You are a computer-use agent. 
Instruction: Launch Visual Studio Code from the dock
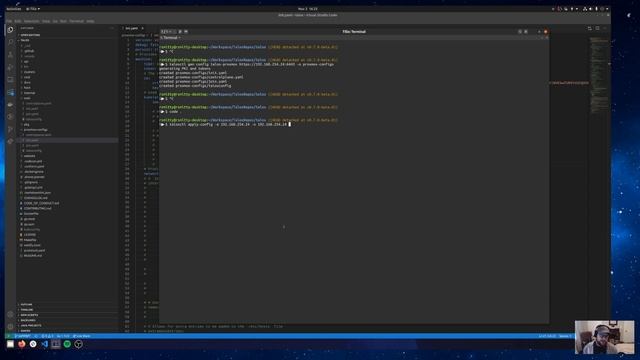[x=44, y=344]
